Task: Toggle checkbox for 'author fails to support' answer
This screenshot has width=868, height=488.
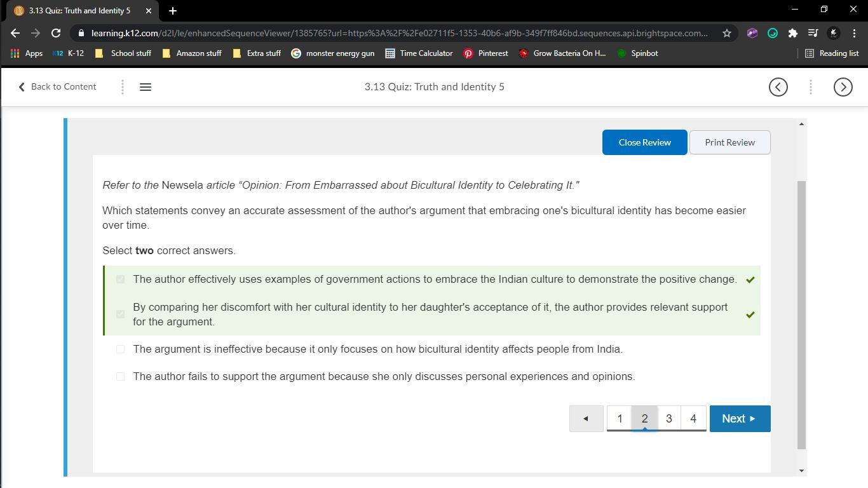Action: click(x=121, y=377)
